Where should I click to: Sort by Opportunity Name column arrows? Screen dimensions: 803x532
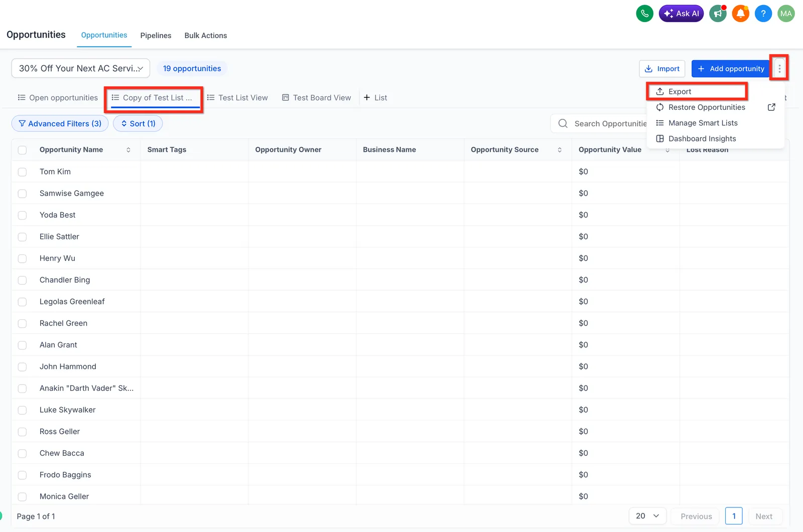click(128, 150)
